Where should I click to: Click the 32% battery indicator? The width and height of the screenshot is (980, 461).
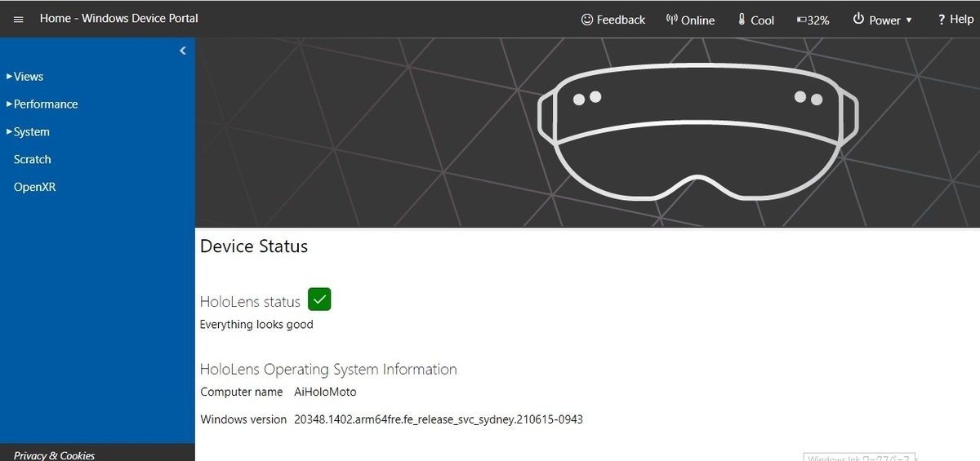813,20
